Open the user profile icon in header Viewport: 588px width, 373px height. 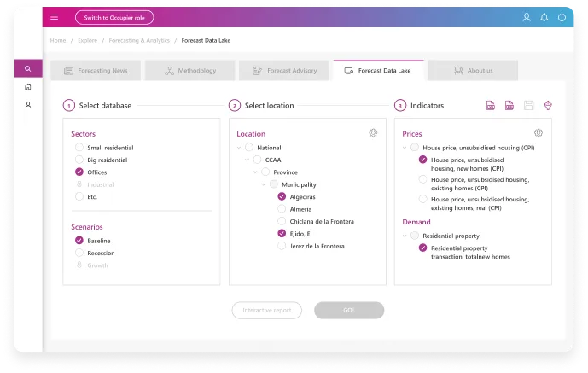point(527,17)
